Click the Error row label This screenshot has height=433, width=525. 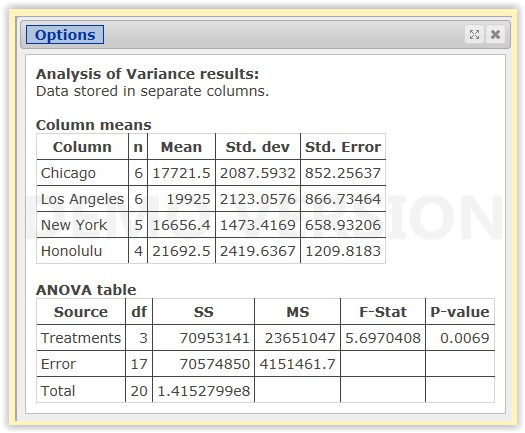(x=58, y=364)
